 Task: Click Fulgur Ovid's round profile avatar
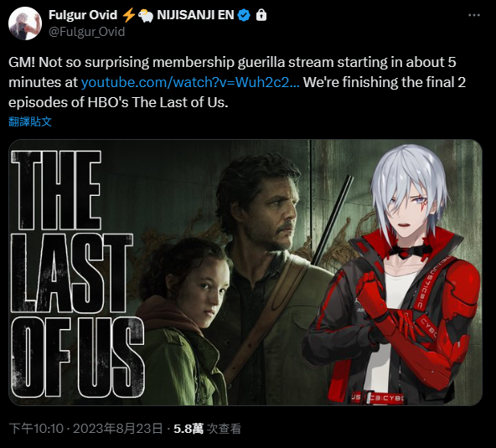point(25,23)
